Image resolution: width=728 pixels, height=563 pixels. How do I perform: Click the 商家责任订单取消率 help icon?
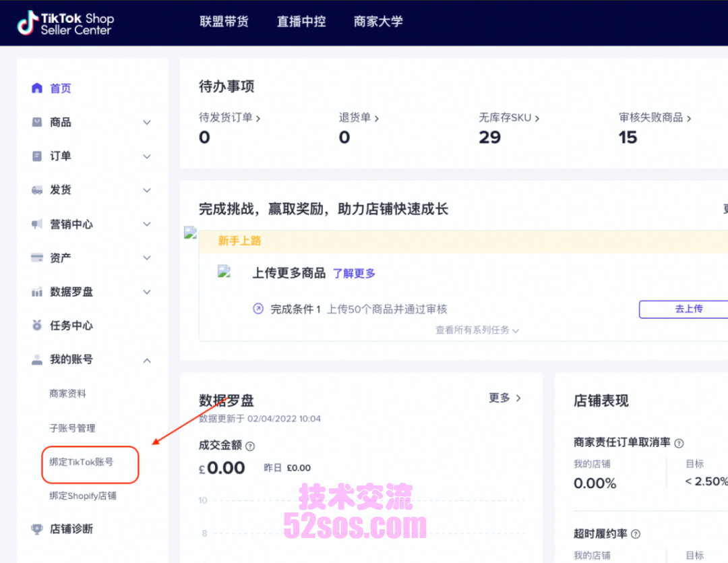click(x=679, y=443)
